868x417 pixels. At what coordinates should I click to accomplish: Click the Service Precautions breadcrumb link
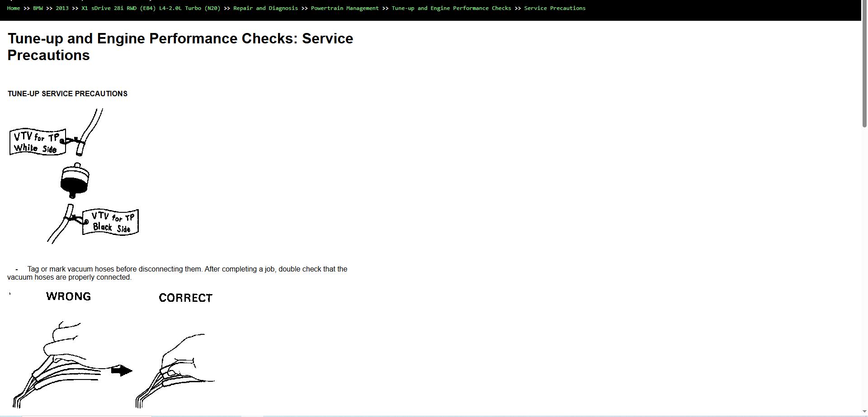(x=555, y=8)
